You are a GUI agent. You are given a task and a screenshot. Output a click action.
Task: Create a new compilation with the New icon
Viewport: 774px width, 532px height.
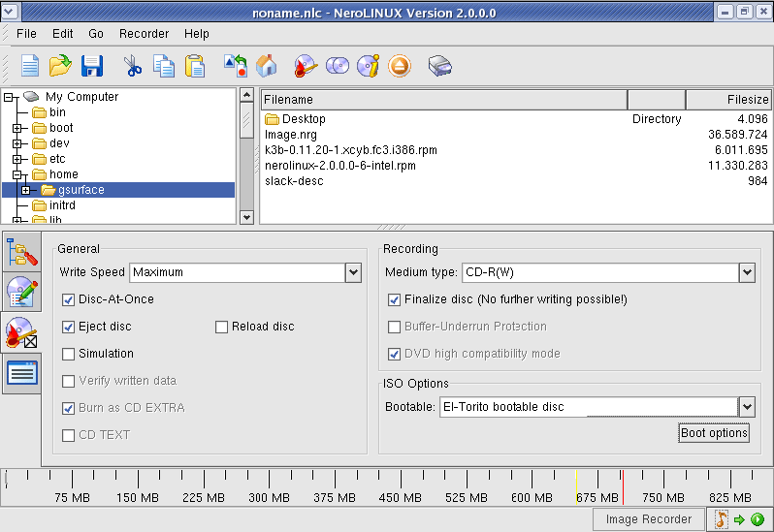pos(30,66)
